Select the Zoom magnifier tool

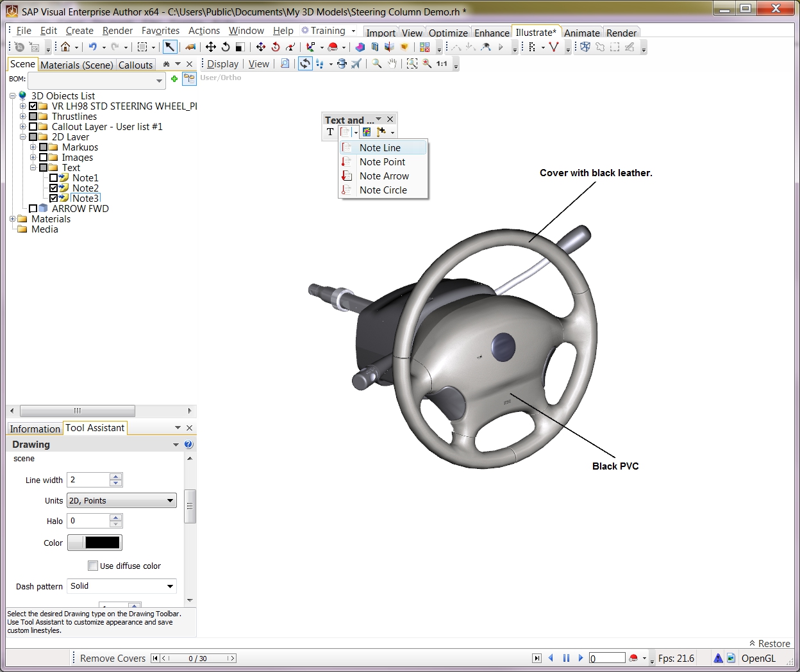coord(377,63)
